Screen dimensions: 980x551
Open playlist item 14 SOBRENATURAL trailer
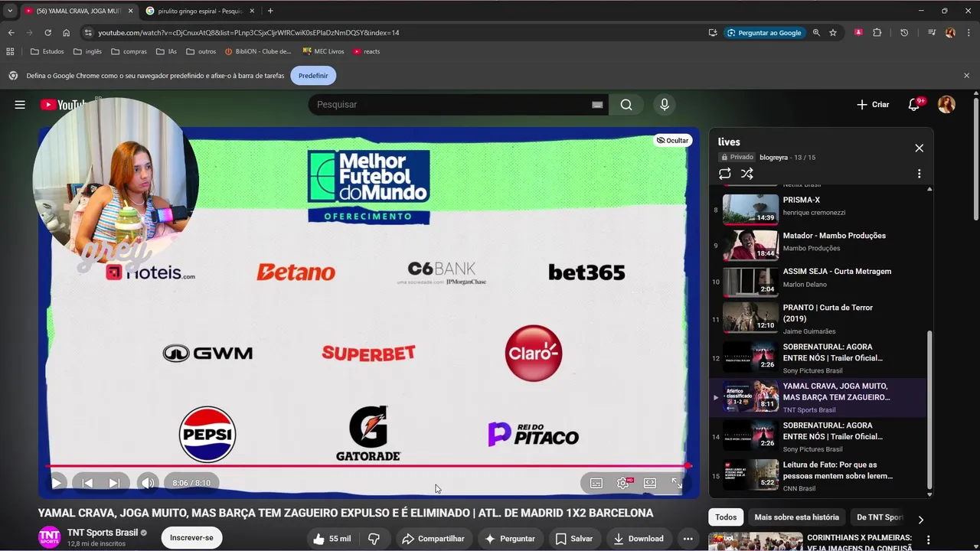[817, 436]
